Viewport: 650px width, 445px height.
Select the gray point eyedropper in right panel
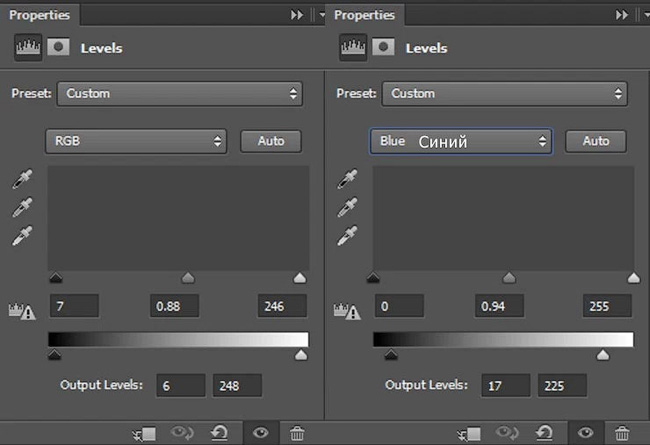[347, 207]
